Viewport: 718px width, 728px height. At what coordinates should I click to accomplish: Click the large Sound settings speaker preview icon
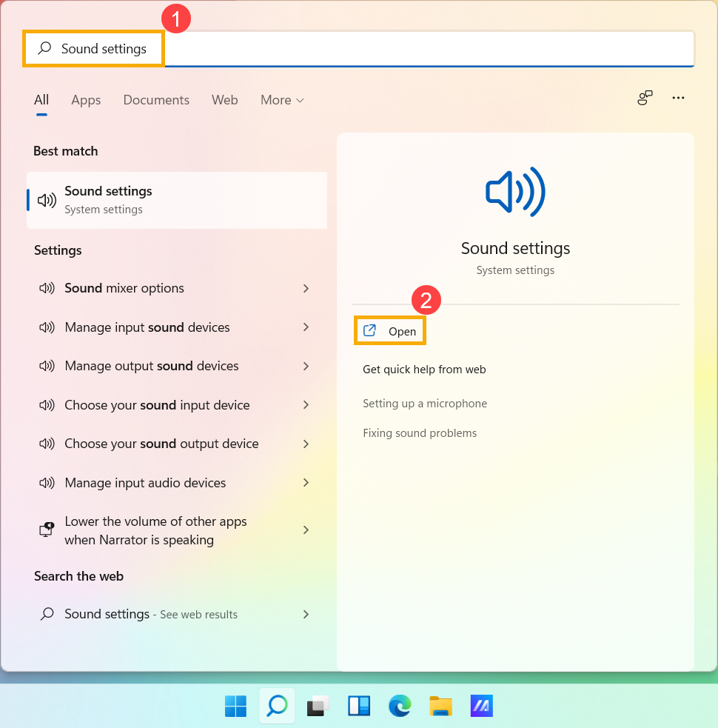point(515,191)
